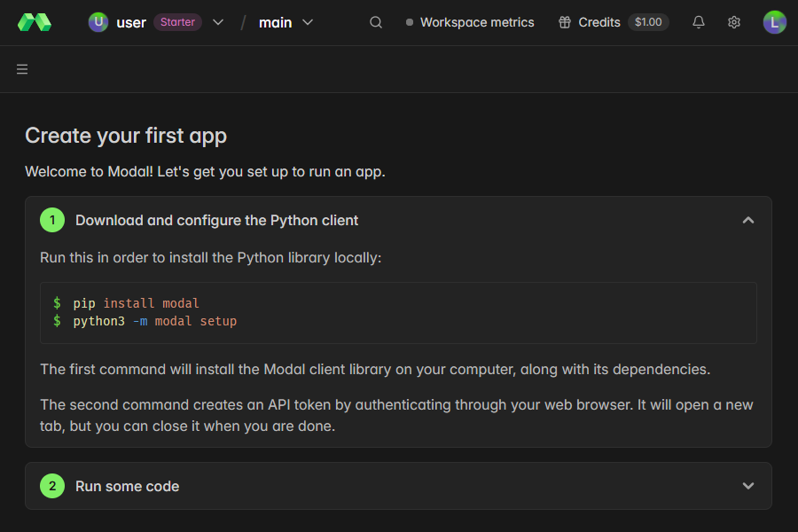The height and width of the screenshot is (532, 798).
Task: Expand the Run some code step
Action: pyautogui.click(x=747, y=486)
